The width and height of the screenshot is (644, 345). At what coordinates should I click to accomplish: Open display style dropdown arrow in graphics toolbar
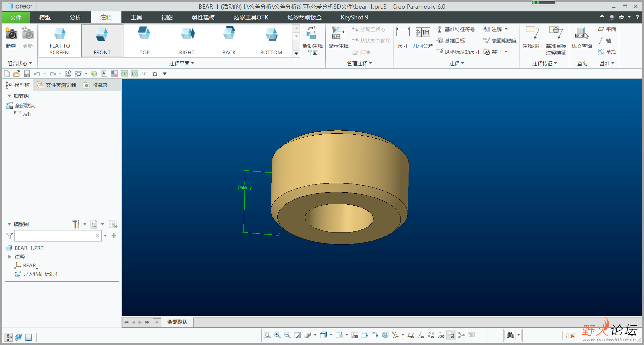tap(331, 335)
